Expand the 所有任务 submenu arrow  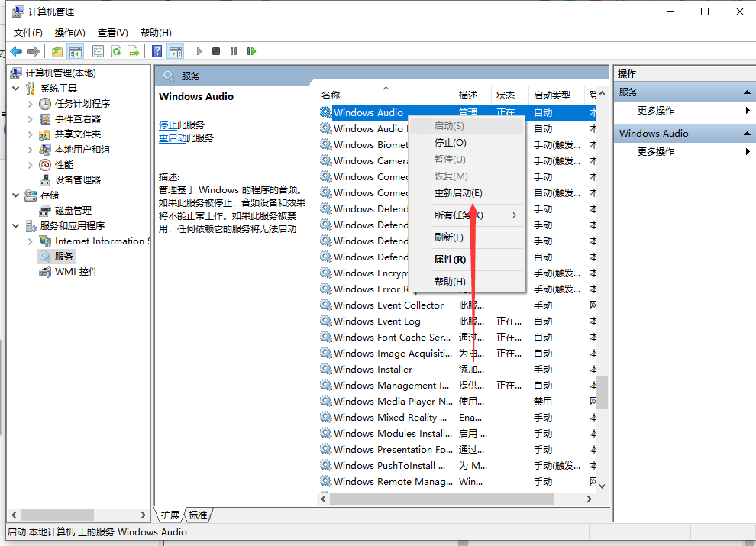click(515, 215)
